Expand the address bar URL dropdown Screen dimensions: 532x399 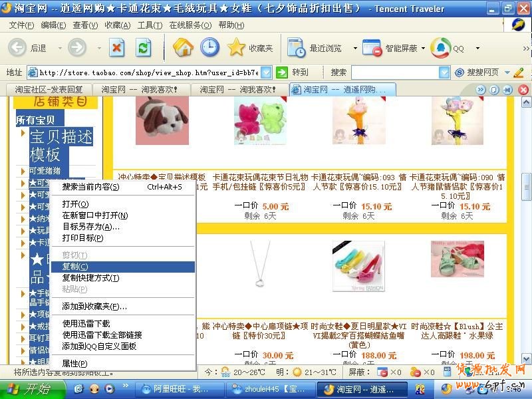266,72
